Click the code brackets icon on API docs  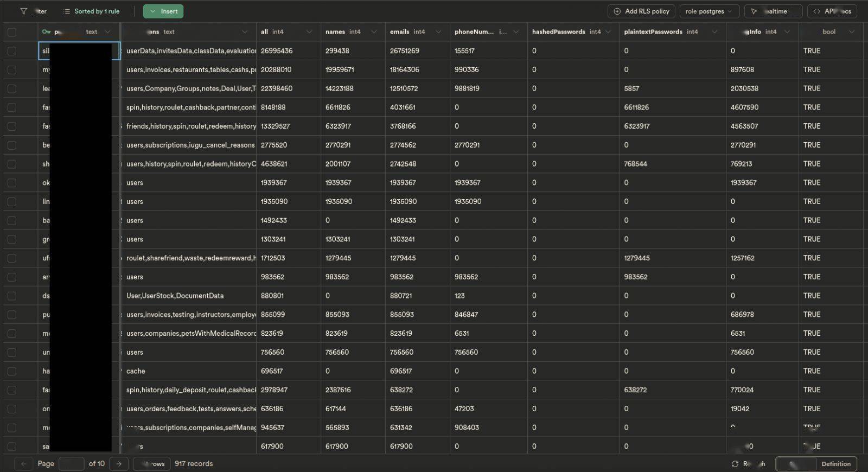pos(816,11)
